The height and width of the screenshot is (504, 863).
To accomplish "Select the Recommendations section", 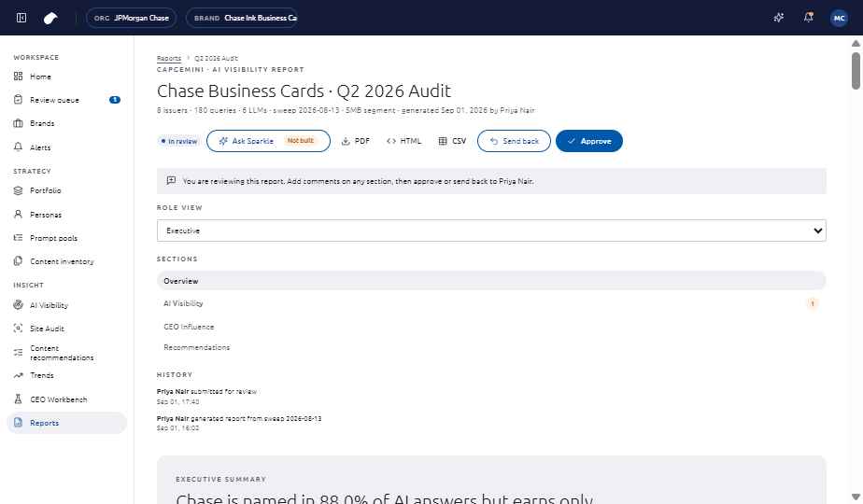I will tap(491, 347).
